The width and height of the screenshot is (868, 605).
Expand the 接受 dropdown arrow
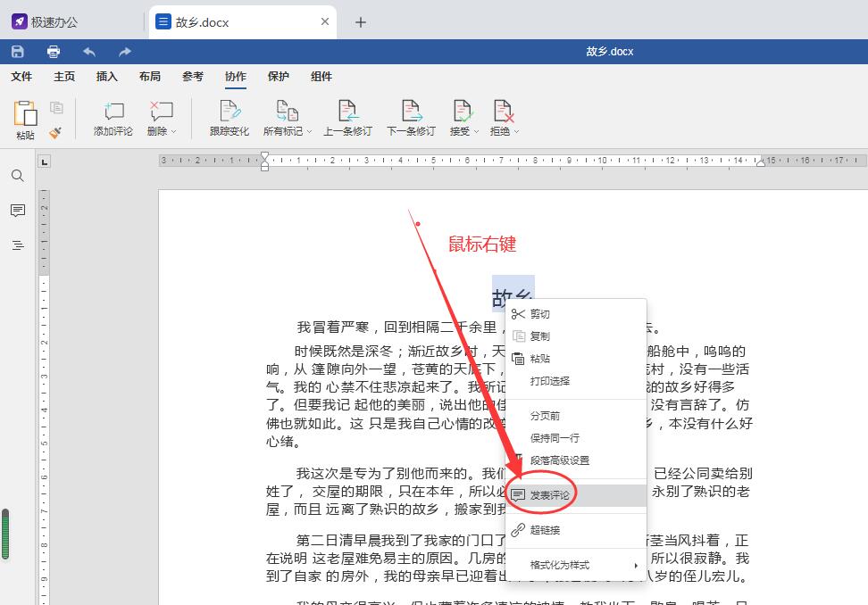(x=476, y=131)
